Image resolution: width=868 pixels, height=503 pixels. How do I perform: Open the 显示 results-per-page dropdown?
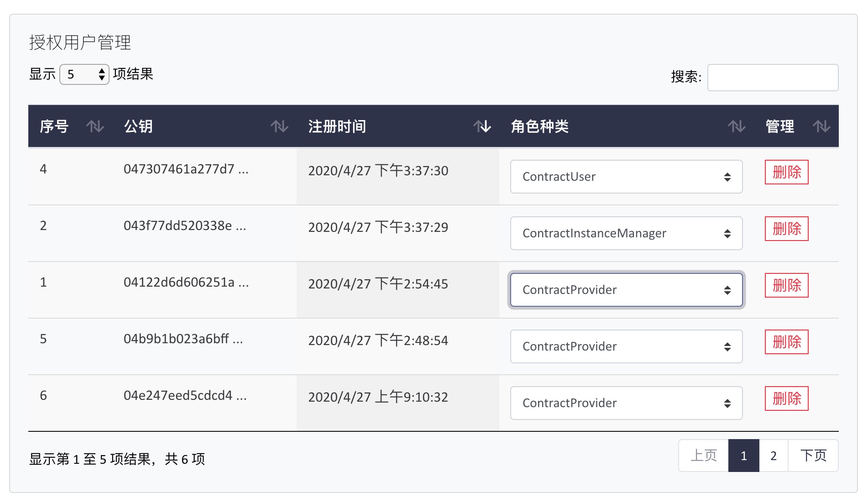[84, 74]
